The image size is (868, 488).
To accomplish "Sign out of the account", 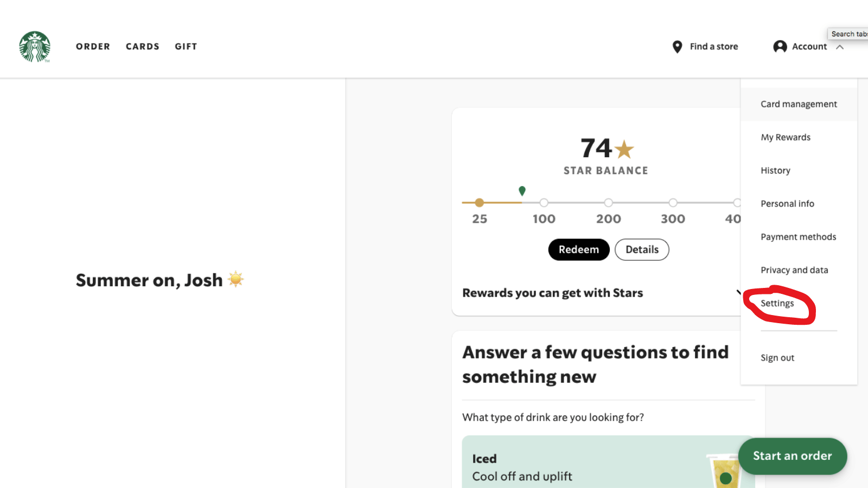I will [777, 358].
